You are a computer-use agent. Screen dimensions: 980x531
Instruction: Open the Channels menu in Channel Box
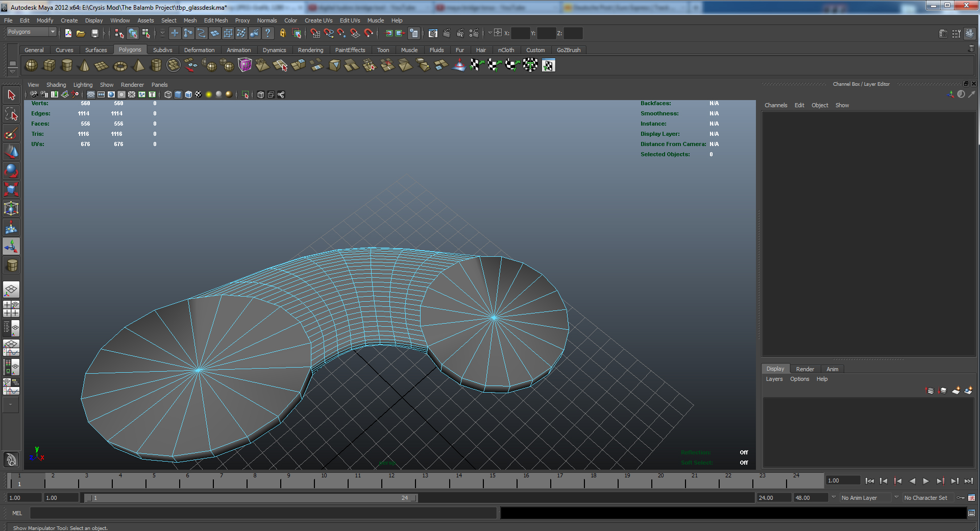(776, 105)
